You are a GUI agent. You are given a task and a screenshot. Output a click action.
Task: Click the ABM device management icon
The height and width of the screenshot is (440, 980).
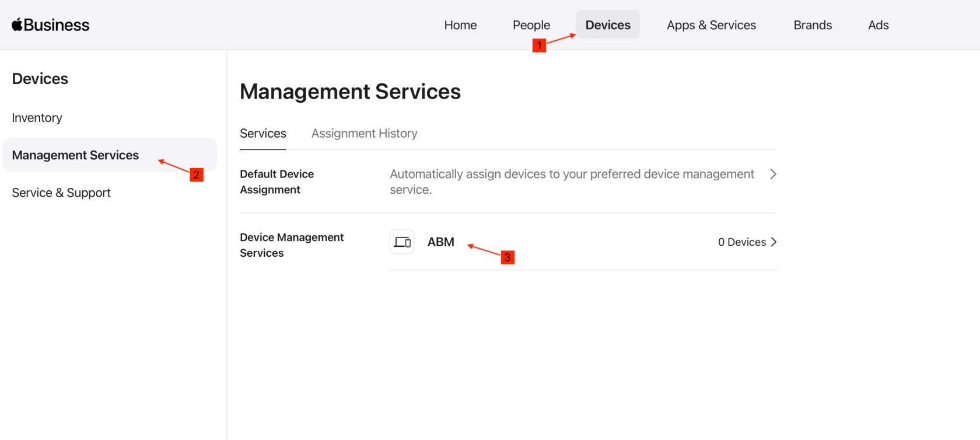click(x=402, y=242)
